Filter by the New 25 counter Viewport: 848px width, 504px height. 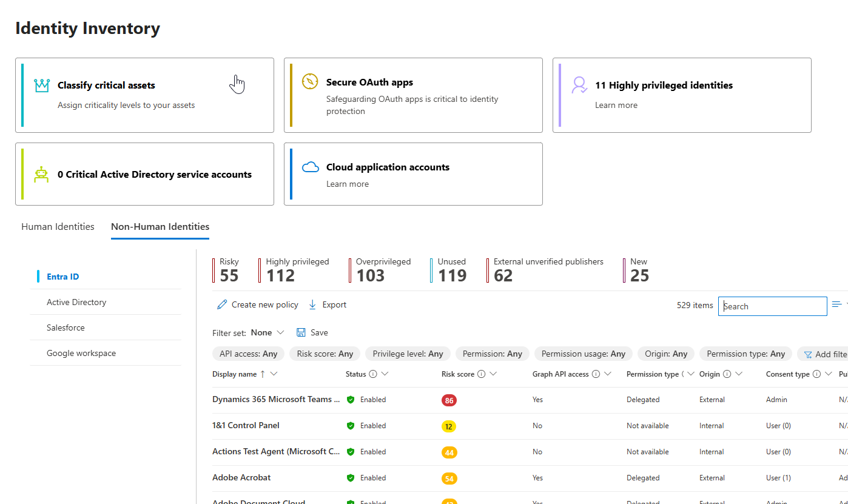(x=636, y=270)
